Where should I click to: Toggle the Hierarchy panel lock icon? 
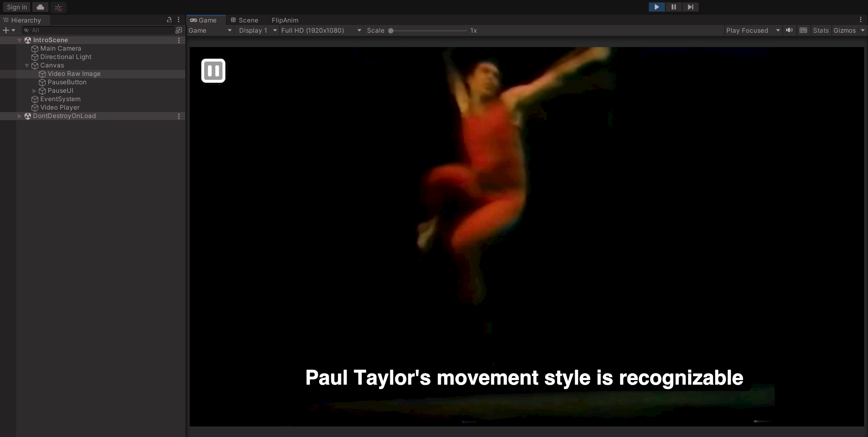169,20
